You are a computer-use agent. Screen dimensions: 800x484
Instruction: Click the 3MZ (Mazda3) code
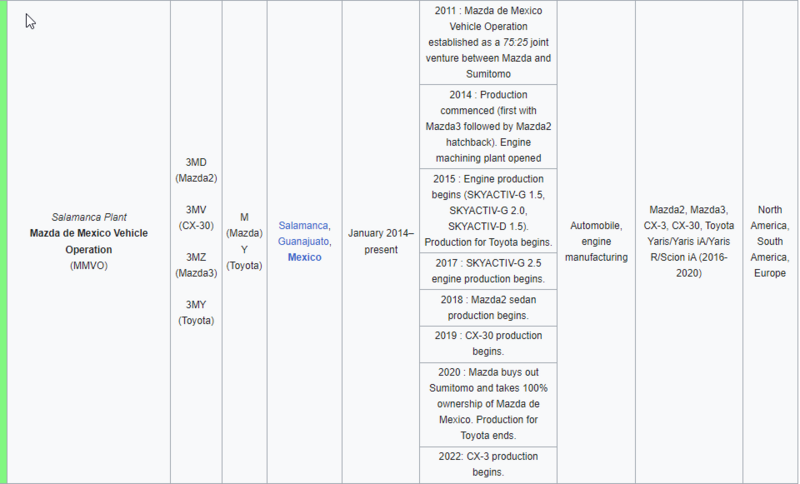(x=196, y=265)
